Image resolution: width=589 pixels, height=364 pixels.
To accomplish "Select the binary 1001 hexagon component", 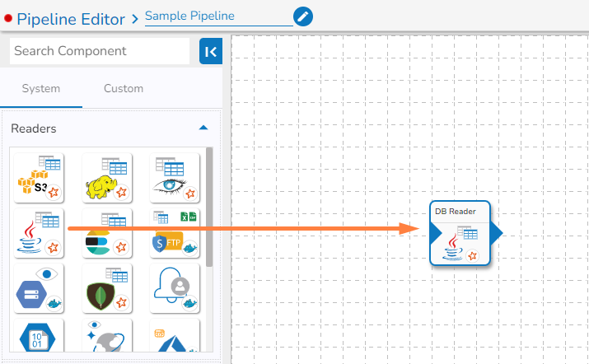I will click(39, 335).
